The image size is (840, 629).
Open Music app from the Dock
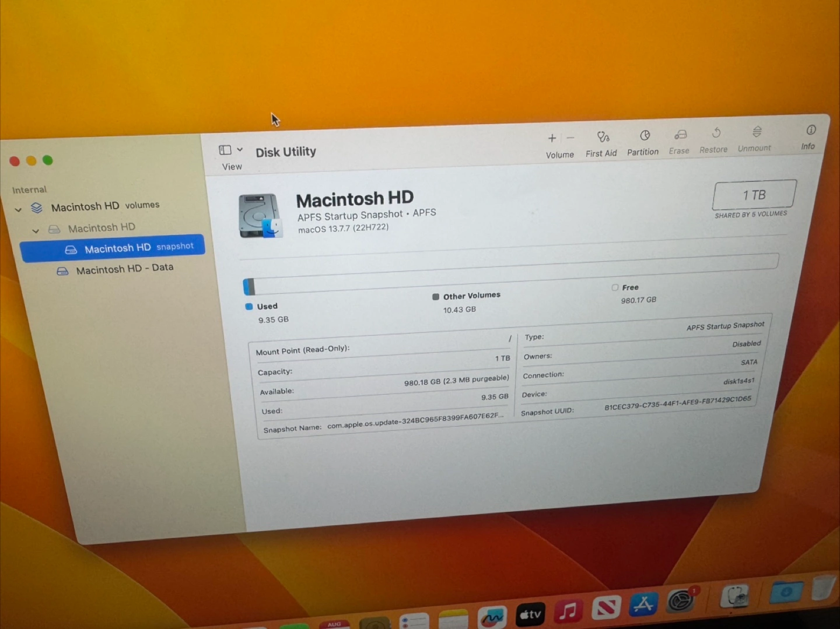tap(568, 611)
